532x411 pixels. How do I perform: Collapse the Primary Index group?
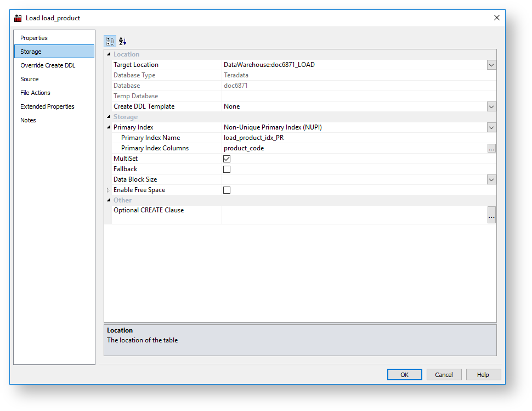tap(109, 127)
